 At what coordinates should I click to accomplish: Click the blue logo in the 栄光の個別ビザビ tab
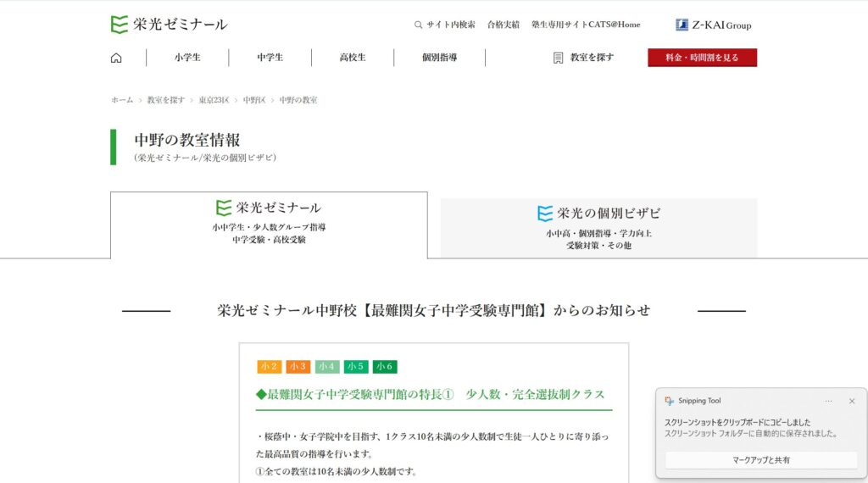545,214
